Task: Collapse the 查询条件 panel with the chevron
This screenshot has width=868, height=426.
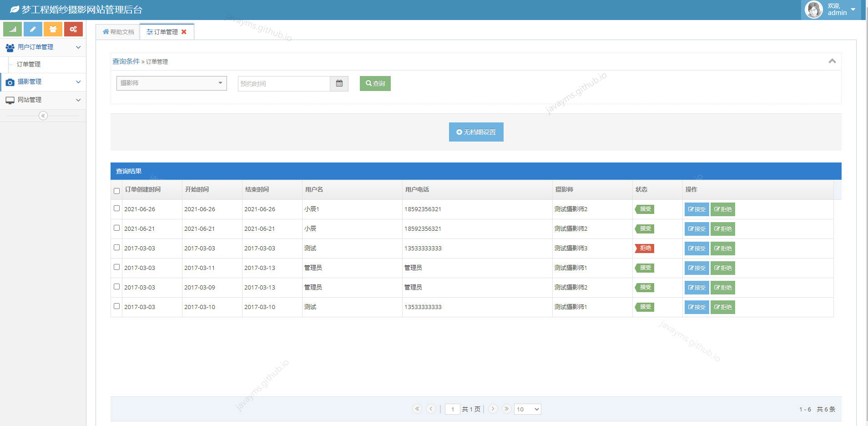Action: (832, 61)
